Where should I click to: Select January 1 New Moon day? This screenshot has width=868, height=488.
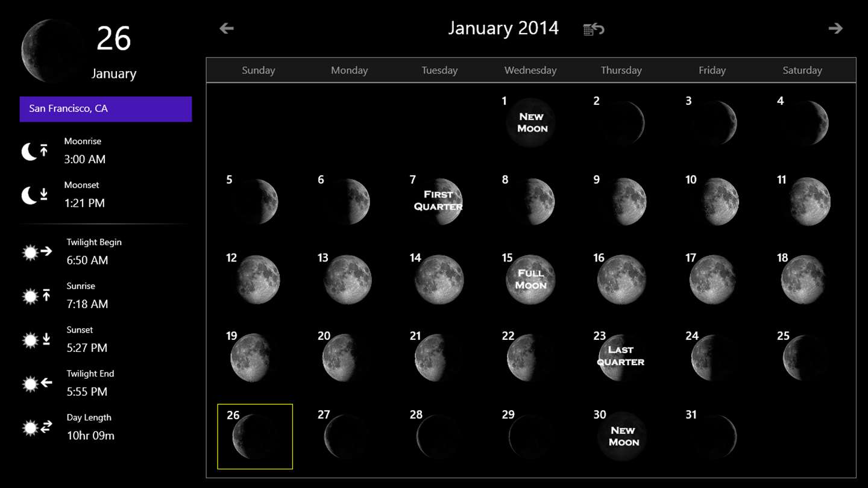[x=530, y=122]
